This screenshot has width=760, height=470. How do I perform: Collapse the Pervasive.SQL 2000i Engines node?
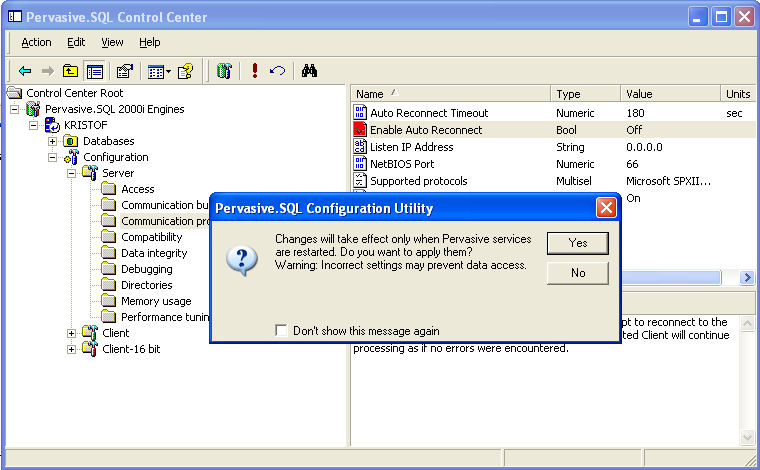(15, 110)
